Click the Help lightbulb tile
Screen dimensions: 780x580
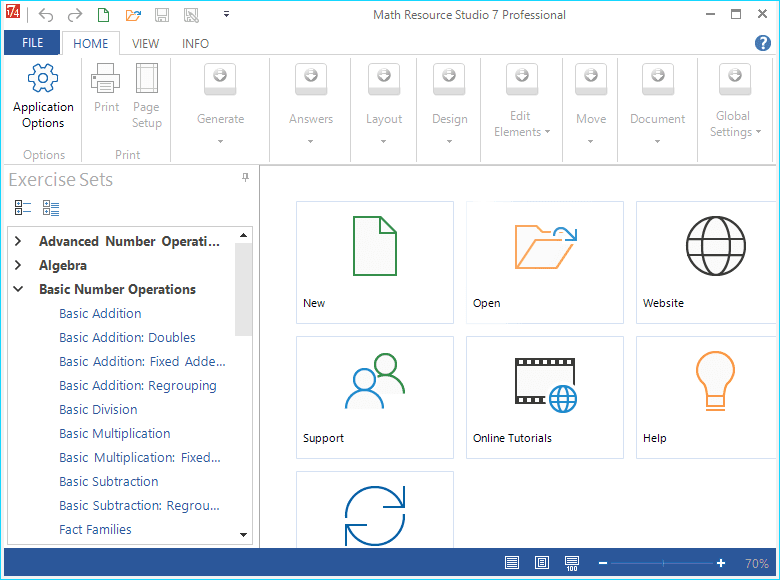(x=708, y=397)
